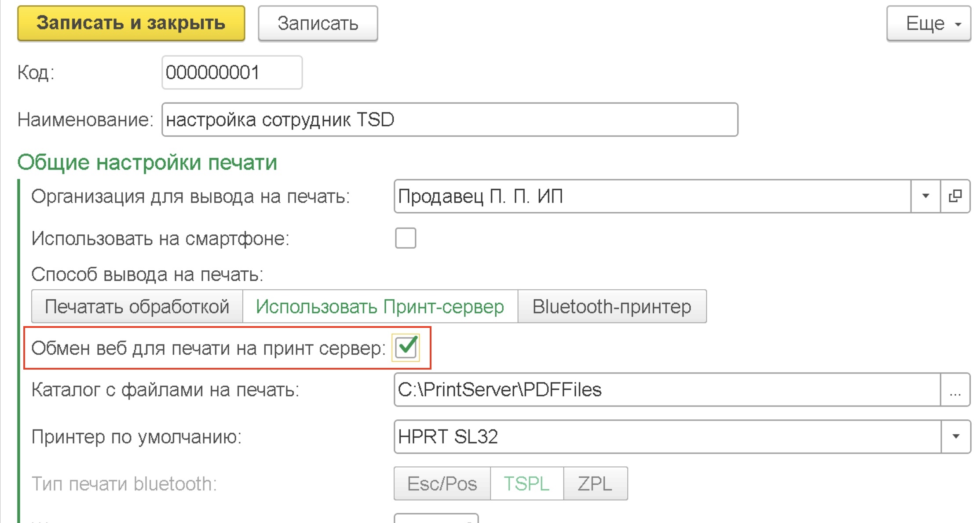Select 'Использовать Принт-сервер' print method

(380, 307)
